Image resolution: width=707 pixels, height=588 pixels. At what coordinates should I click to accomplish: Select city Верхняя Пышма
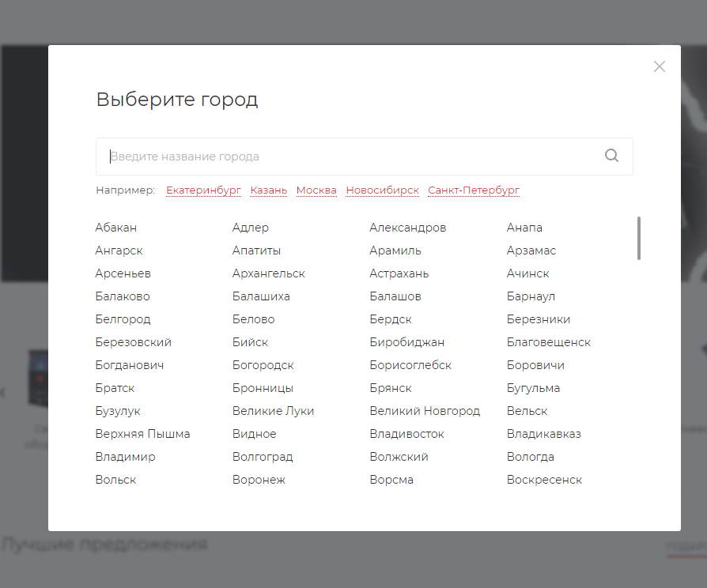coord(142,435)
